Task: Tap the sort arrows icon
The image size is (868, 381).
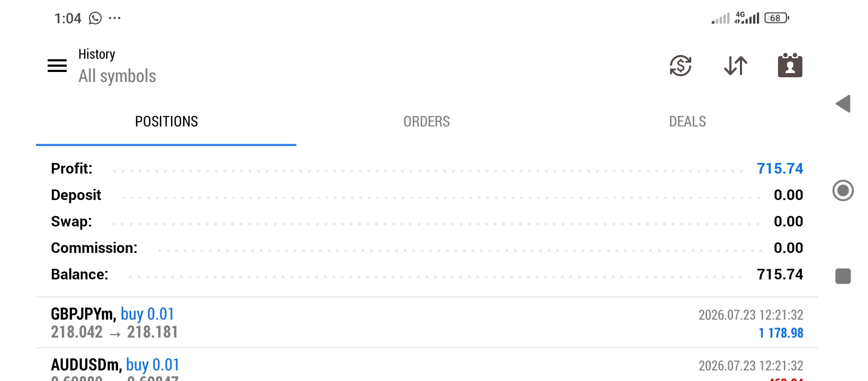Action: pyautogui.click(x=736, y=66)
